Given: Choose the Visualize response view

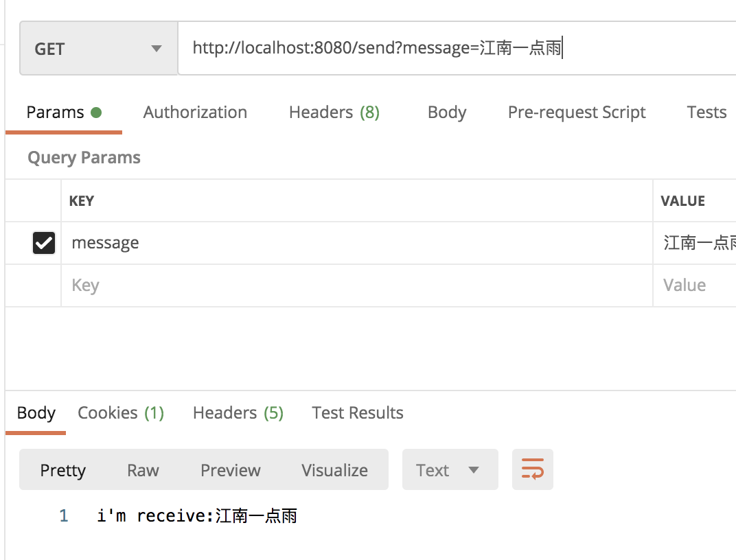Looking at the screenshot, I should 334,470.
